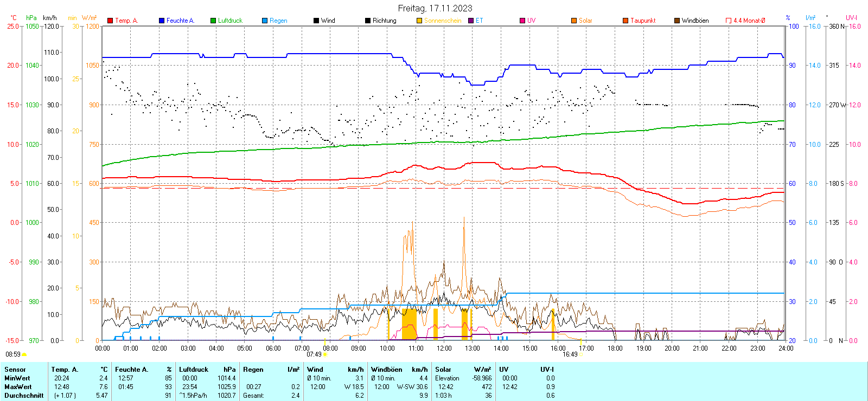Screen dimensions: 868x401
Task: Click the 07:49 sunrise time marker
Action: click(314, 354)
